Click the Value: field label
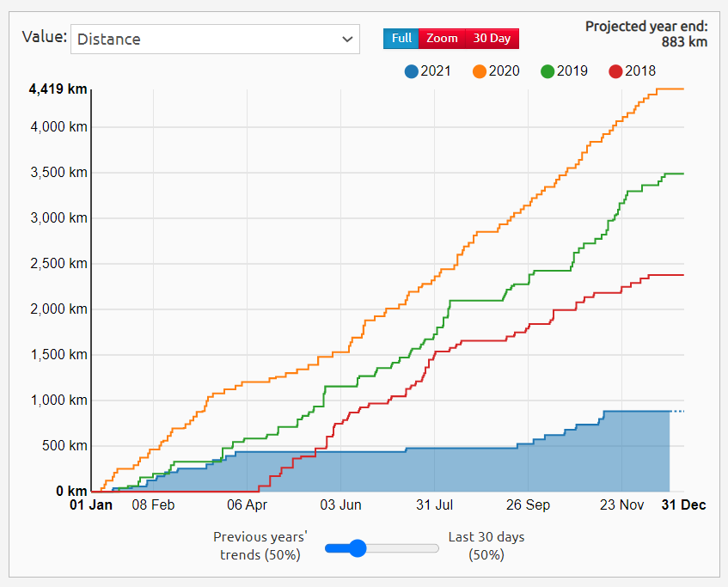Image resolution: width=728 pixels, height=587 pixels. (44, 37)
